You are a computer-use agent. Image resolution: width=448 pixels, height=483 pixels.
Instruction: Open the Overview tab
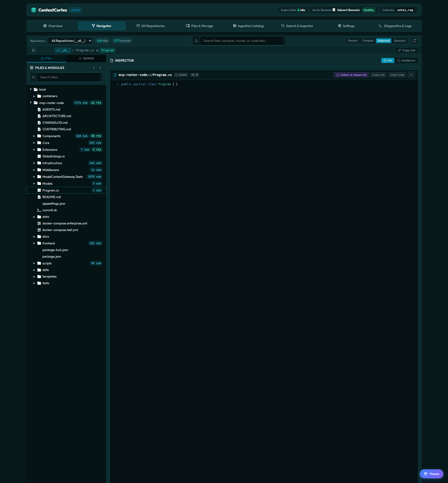coord(53,26)
